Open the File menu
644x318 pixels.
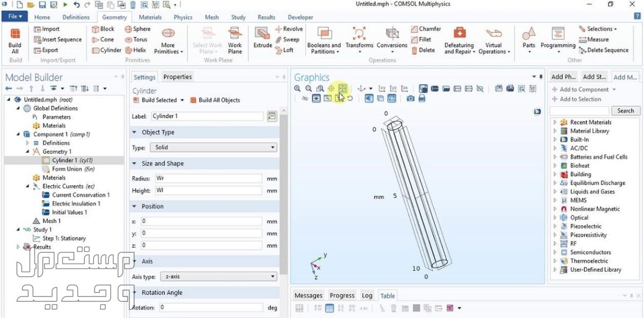coord(15,17)
